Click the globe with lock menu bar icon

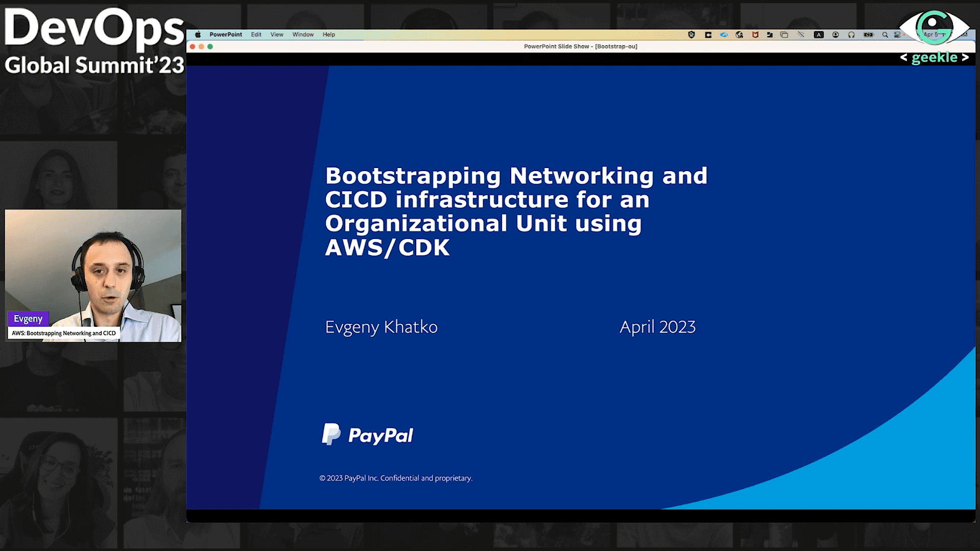click(739, 35)
